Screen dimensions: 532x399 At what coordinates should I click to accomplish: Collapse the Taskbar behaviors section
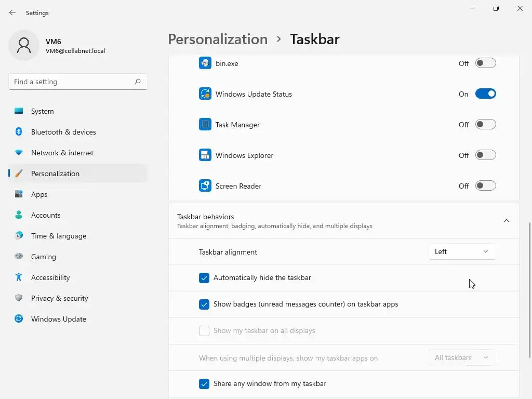pos(506,221)
